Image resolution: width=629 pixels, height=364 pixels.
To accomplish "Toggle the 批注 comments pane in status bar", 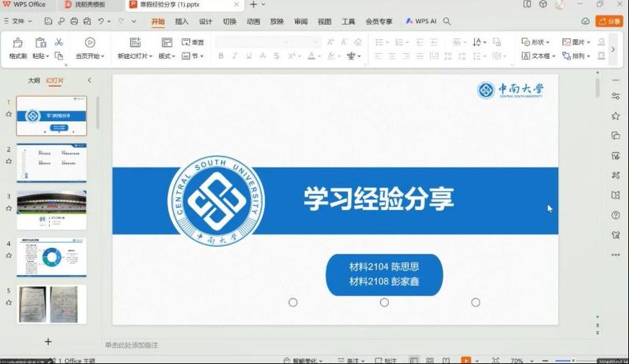I will 385,360.
